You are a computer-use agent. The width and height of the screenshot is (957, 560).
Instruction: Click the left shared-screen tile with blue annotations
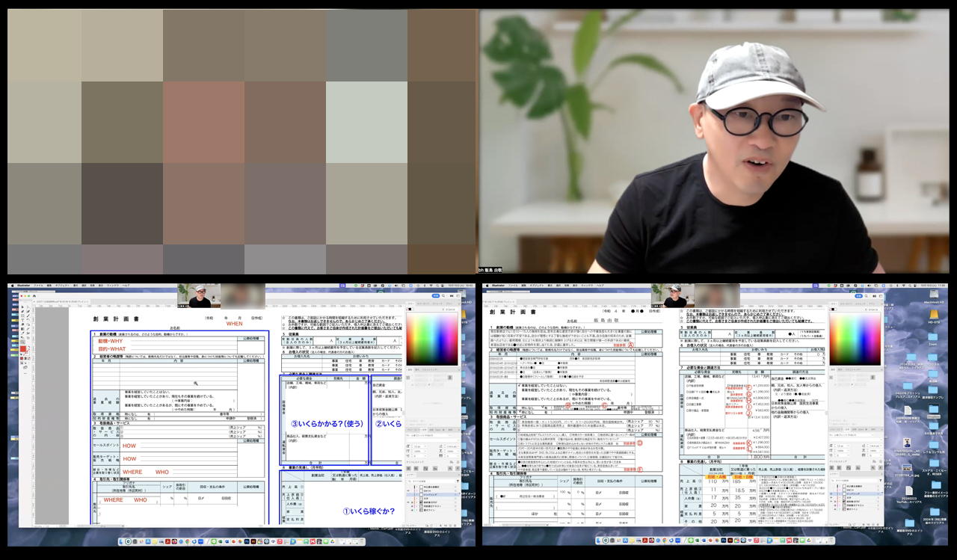(x=241, y=415)
